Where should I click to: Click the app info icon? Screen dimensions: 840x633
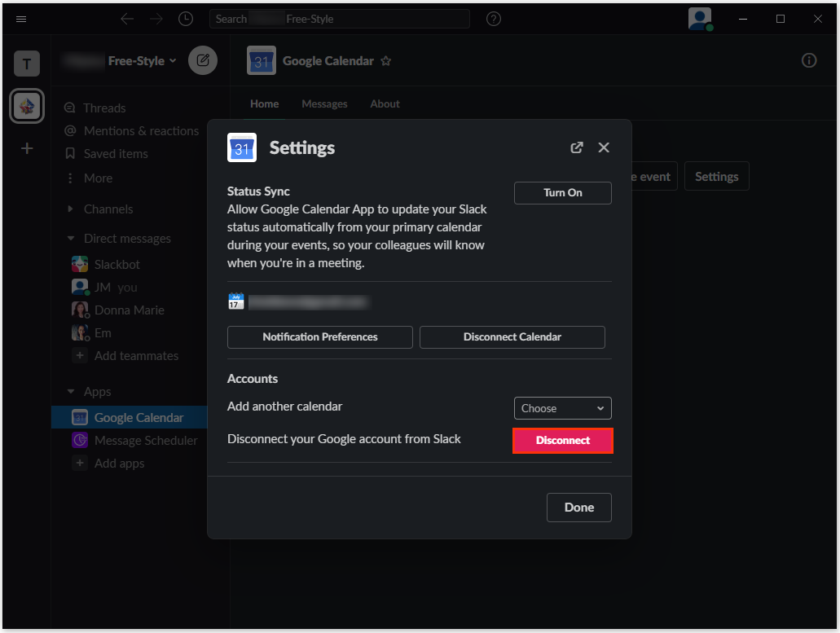tap(809, 60)
